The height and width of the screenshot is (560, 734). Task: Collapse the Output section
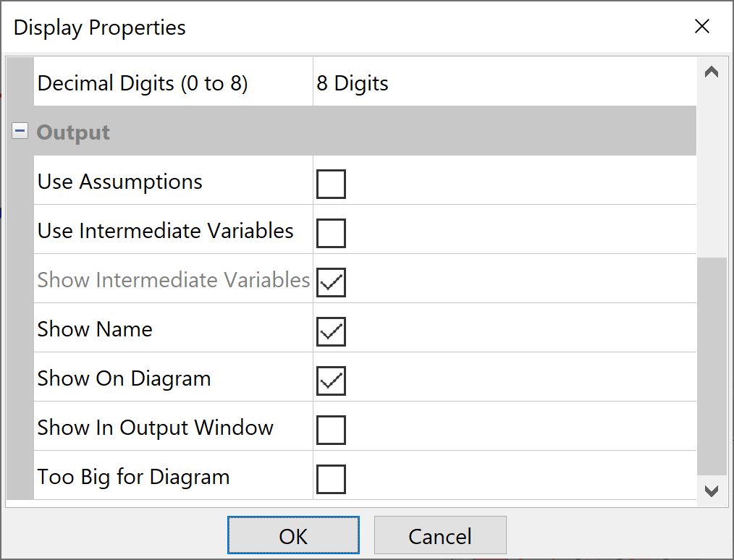pyautogui.click(x=20, y=132)
